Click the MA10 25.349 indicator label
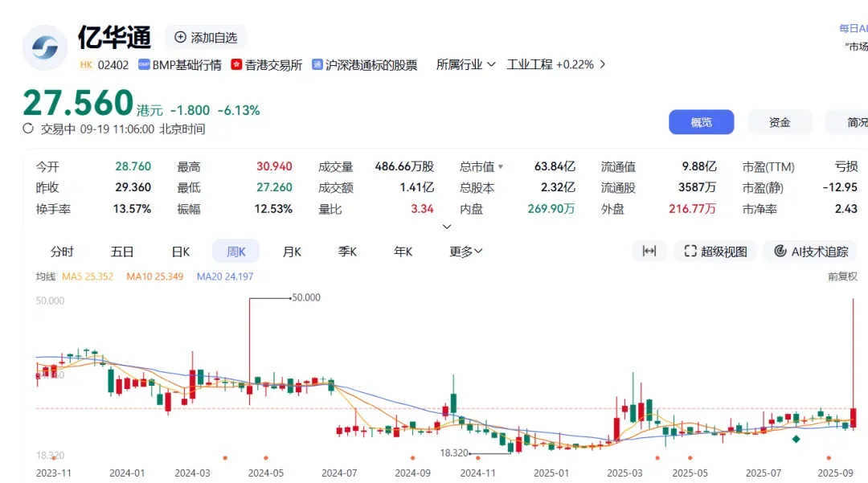 [x=154, y=276]
